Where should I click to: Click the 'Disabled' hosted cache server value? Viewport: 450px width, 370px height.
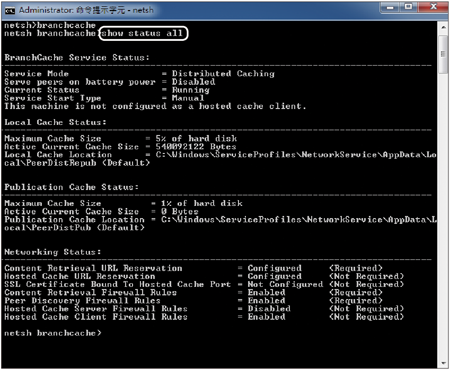coord(269,309)
